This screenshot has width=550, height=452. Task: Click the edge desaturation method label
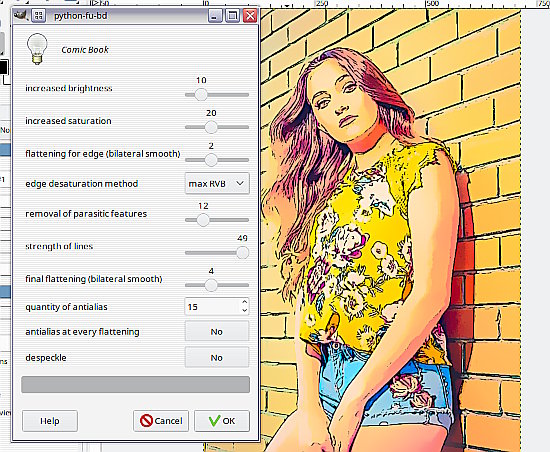pos(81,184)
